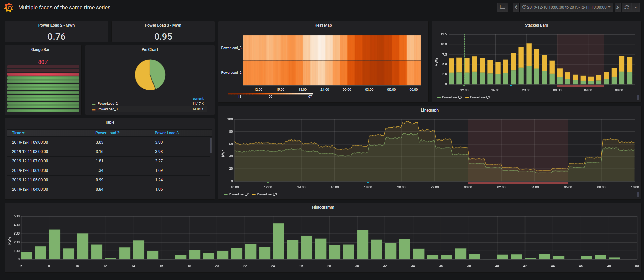Cycle view mode with monitor icon

click(502, 7)
